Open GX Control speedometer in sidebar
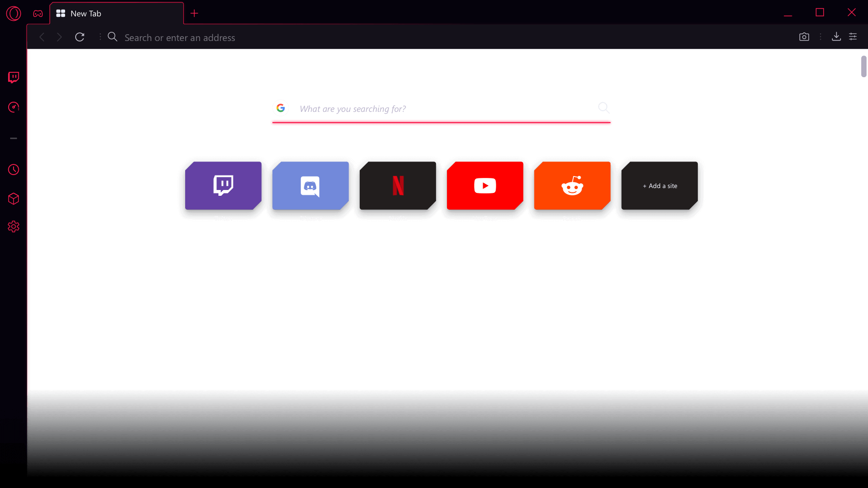This screenshot has height=488, width=868. tap(14, 107)
